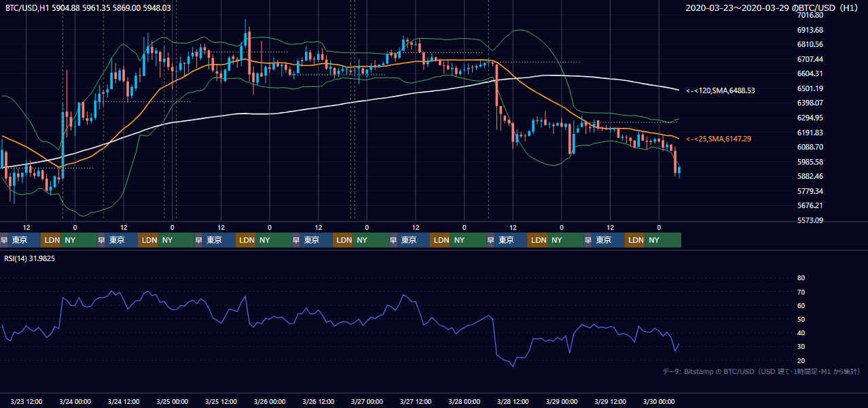Image resolution: width=868 pixels, height=408 pixels.
Task: Click the RSI scale value 50
Action: click(x=801, y=319)
